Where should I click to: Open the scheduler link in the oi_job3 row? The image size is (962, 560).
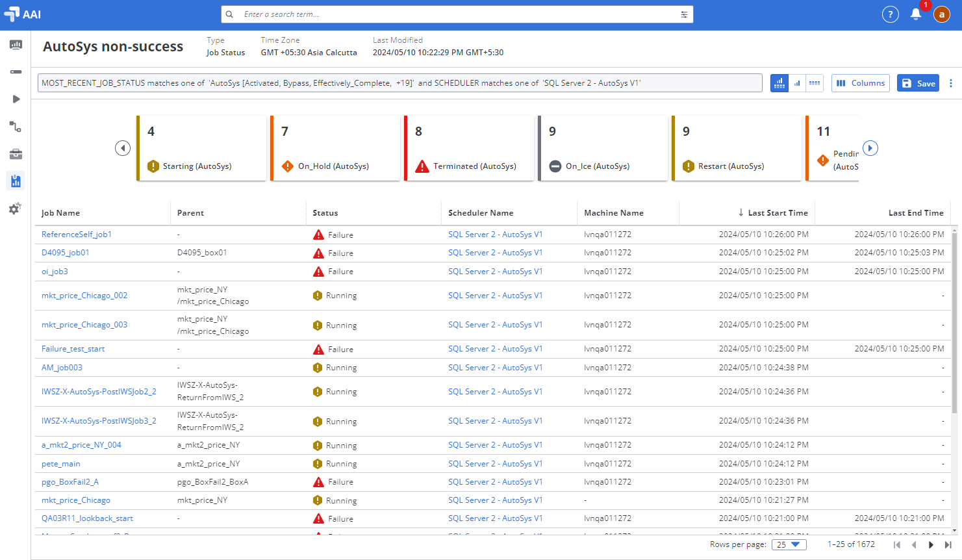point(496,272)
